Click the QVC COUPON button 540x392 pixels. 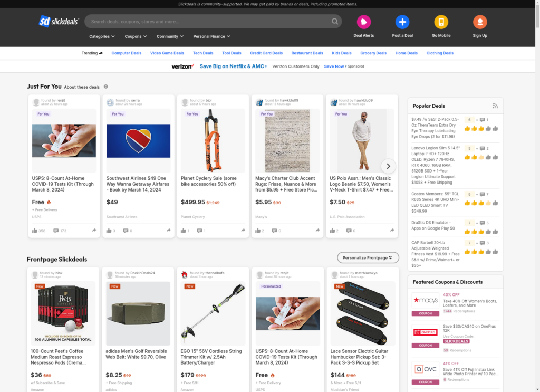tap(426, 382)
